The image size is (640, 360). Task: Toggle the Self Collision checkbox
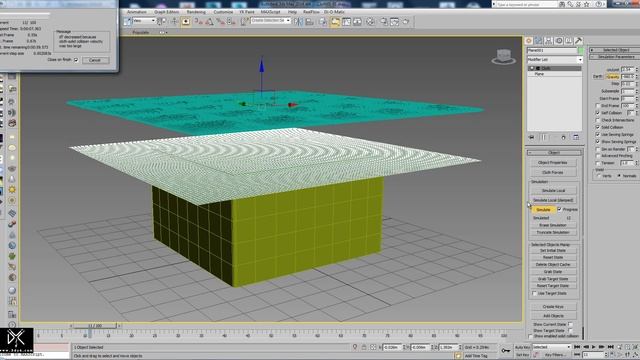[598, 113]
